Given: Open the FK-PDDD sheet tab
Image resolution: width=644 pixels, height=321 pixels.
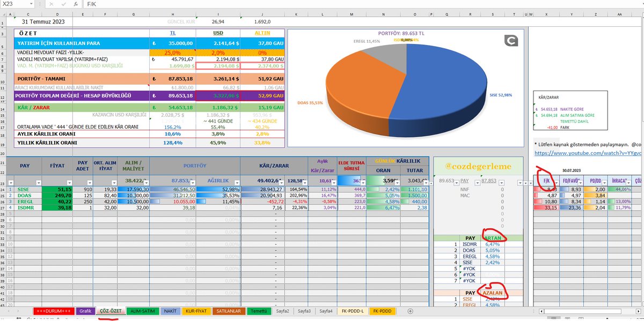Looking at the screenshot, I should pos(382,310).
